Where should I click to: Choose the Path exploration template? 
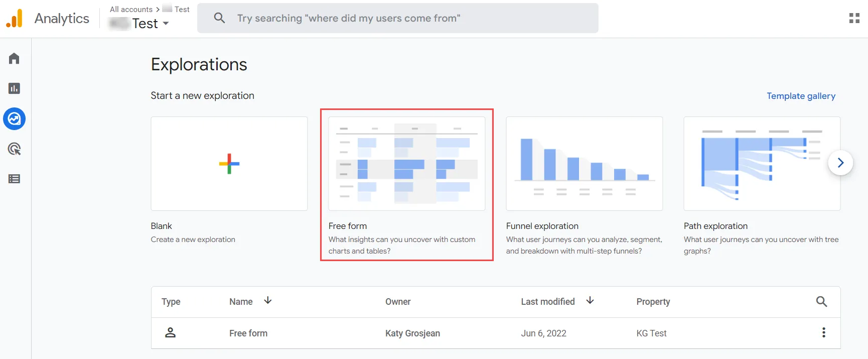pos(762,164)
